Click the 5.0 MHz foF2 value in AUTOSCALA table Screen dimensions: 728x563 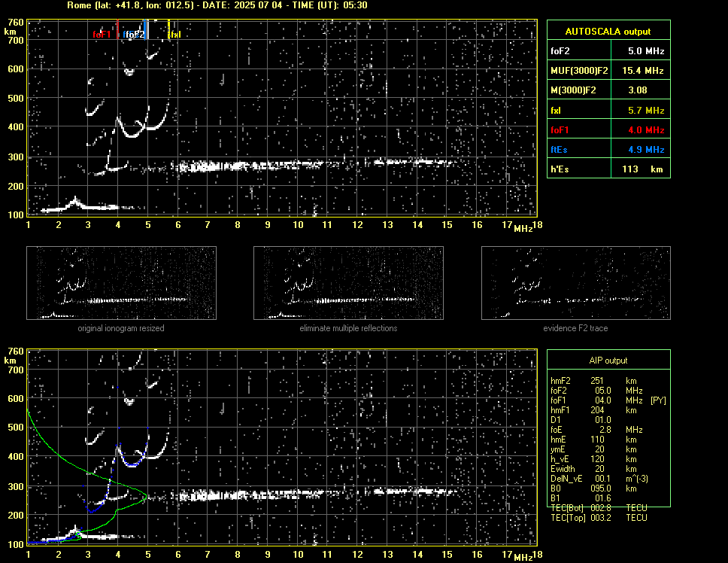pos(646,51)
